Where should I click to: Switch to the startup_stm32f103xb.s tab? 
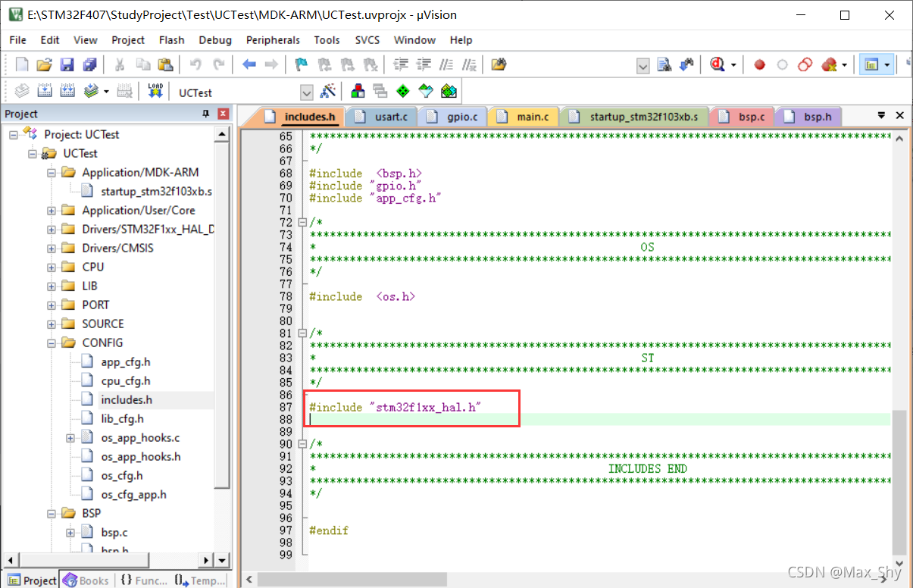point(635,117)
